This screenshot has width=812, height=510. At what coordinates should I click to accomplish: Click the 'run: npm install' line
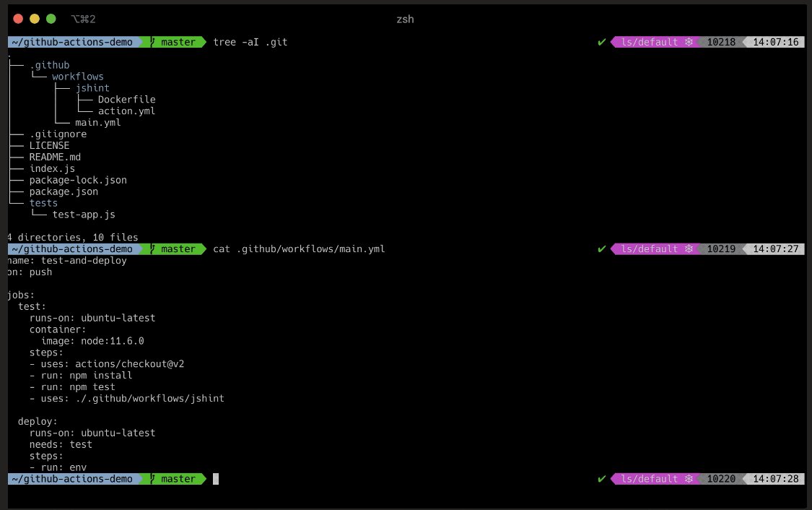81,375
